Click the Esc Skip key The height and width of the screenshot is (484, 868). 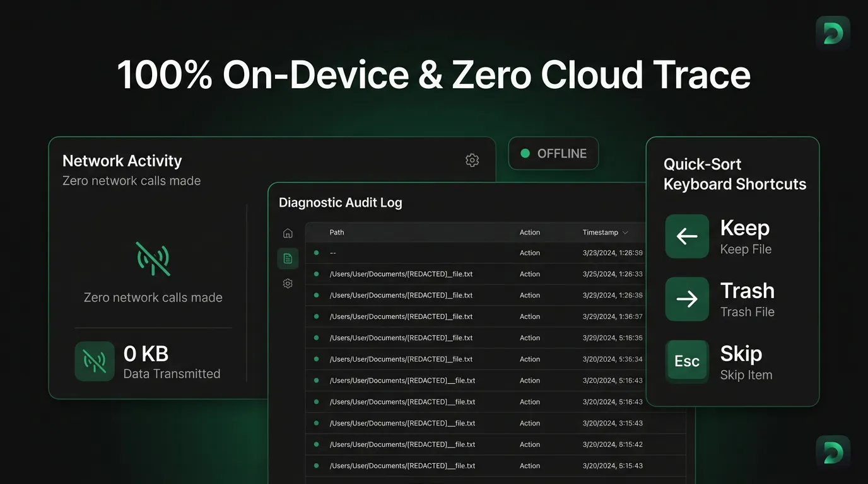point(687,361)
